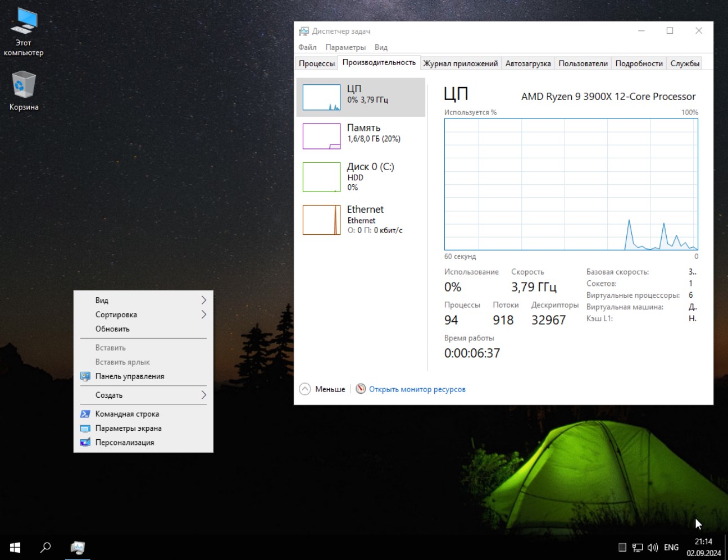Viewport: 728px width, 560px height.
Task: Click the uptime value '0:00:06:37'
Action: coord(472,353)
